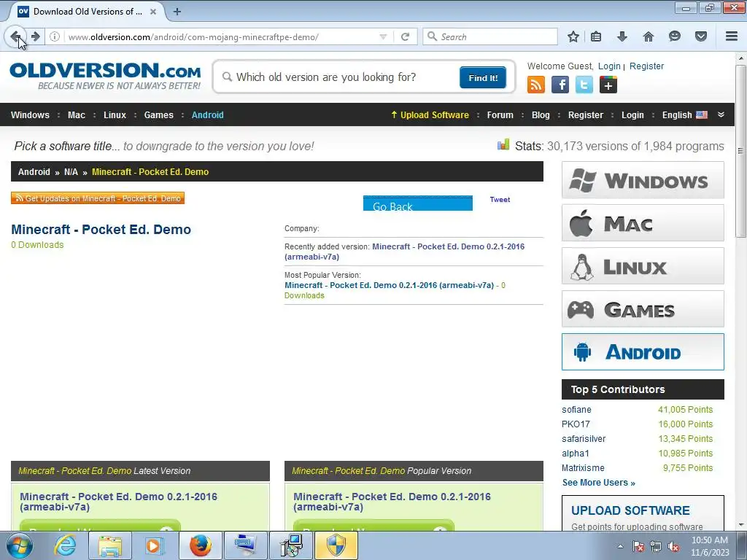Expand the navigation double-chevron menu
The height and width of the screenshot is (560, 747).
(x=721, y=114)
